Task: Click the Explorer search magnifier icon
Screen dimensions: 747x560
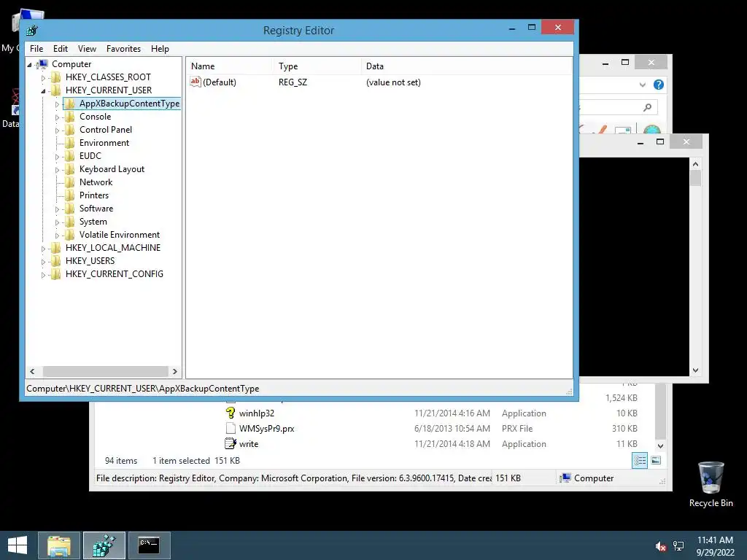Action: [647, 108]
